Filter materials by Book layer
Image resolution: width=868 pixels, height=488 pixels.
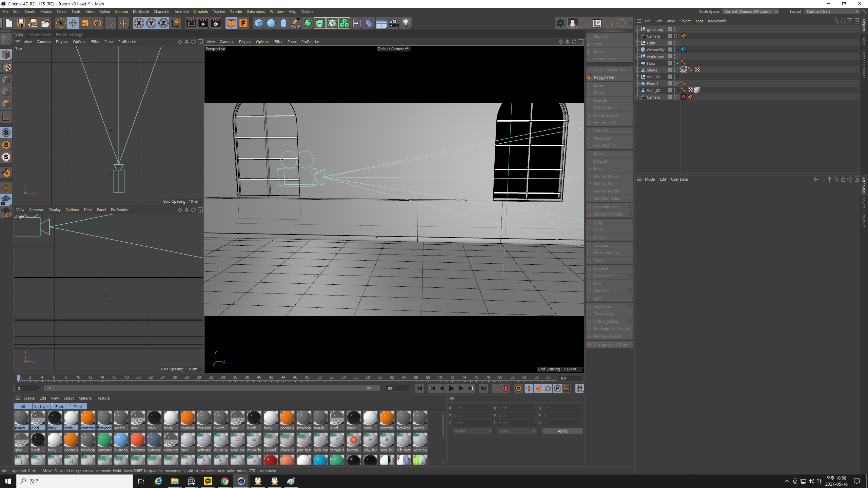[59, 407]
